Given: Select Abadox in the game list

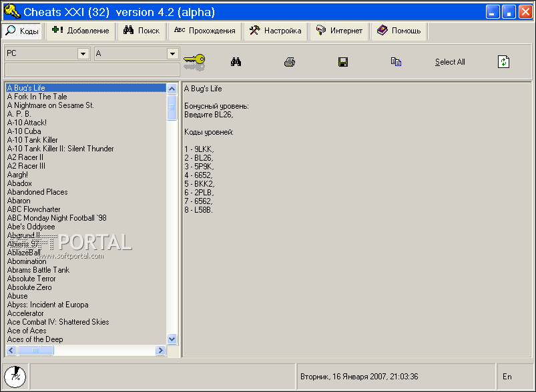Looking at the screenshot, I should point(86,183).
